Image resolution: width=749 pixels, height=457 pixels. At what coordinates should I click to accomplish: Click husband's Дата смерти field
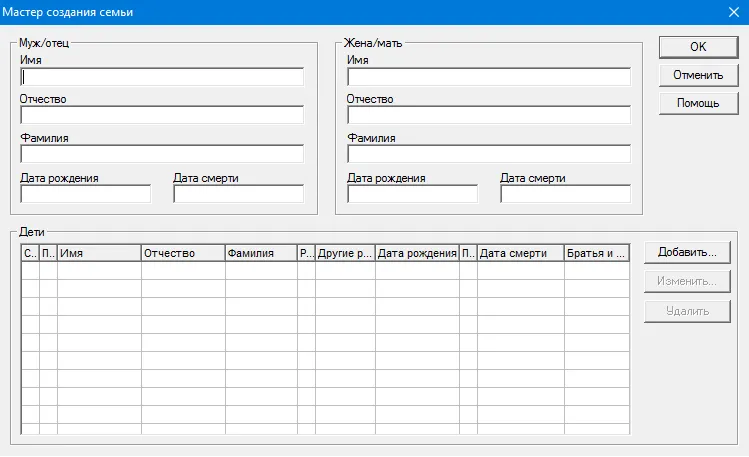[x=238, y=194]
